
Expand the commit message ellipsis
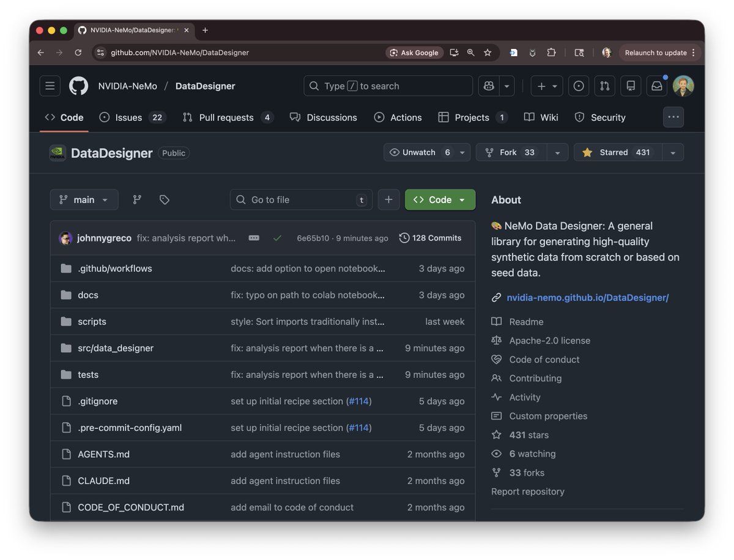[254, 238]
